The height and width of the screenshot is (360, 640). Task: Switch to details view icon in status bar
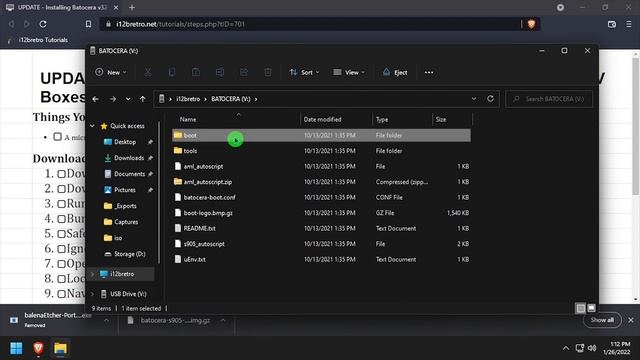580,308
